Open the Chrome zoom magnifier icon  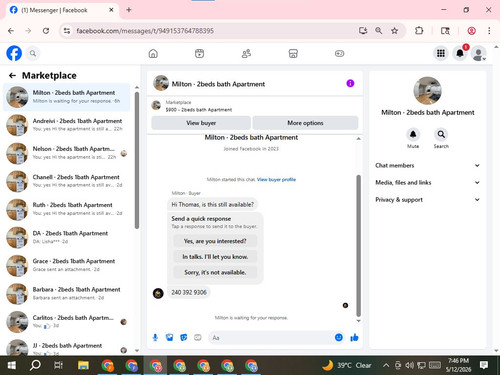[x=379, y=31]
